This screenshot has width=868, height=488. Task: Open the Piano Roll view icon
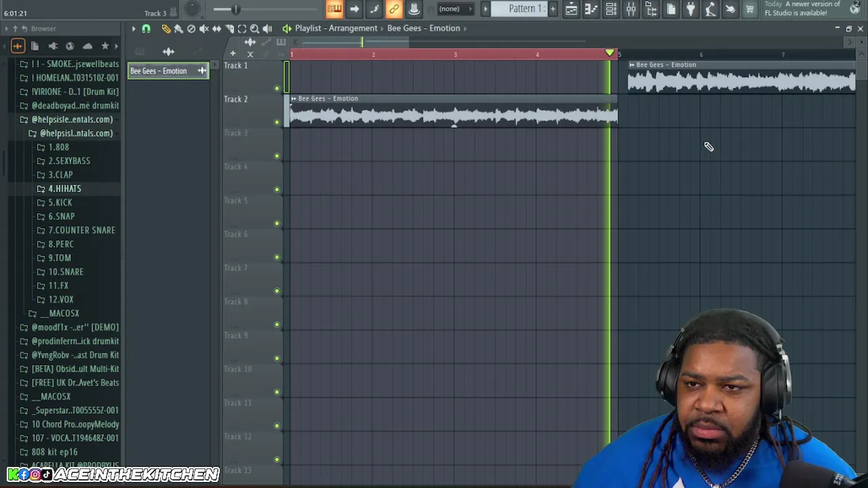591,9
